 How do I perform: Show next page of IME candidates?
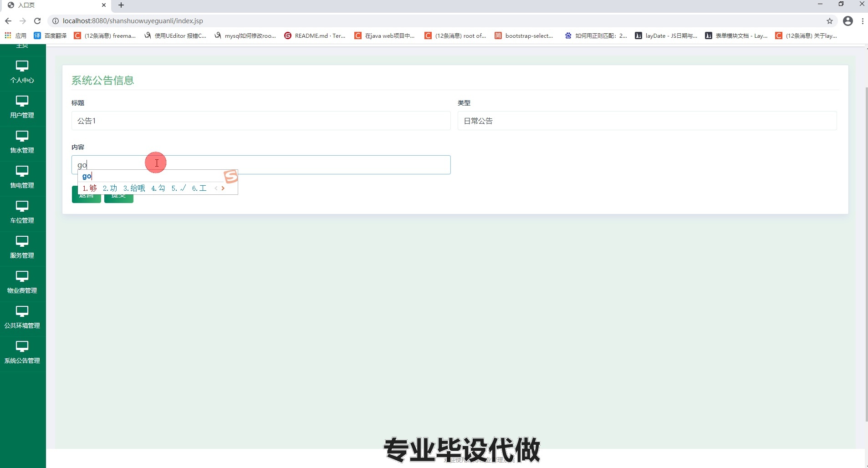[223, 188]
